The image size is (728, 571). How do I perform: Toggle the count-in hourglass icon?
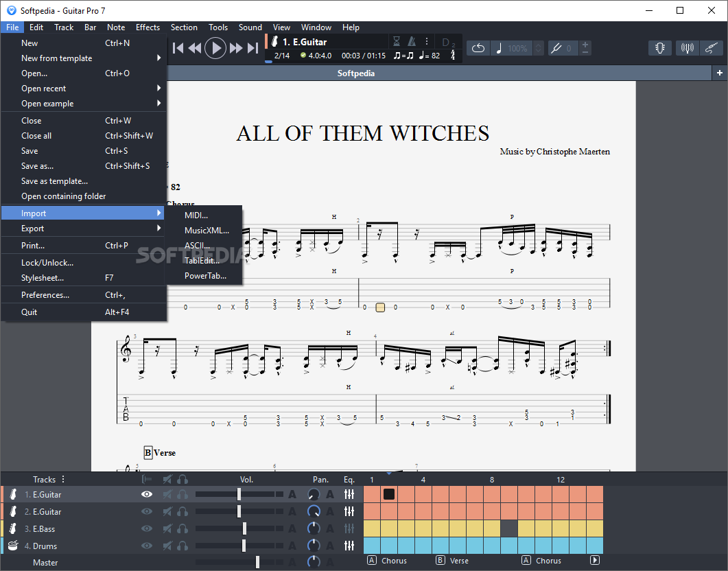coord(397,42)
